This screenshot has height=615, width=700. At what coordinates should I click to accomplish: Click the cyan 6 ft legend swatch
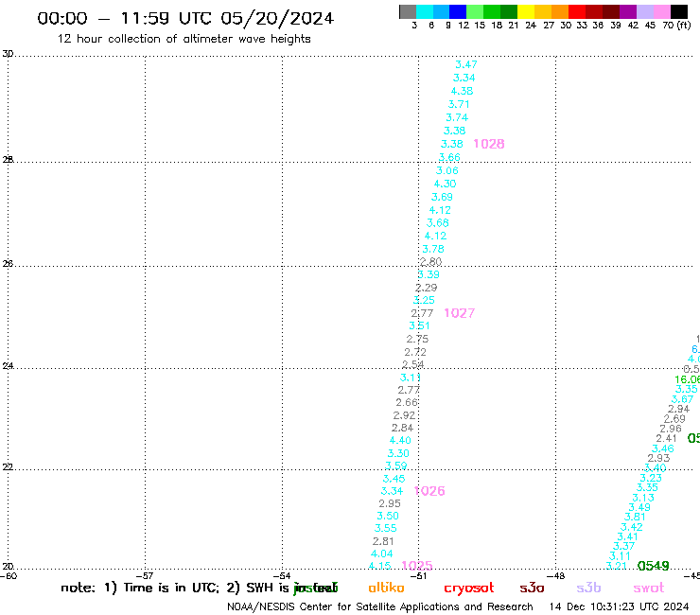tap(424, 11)
